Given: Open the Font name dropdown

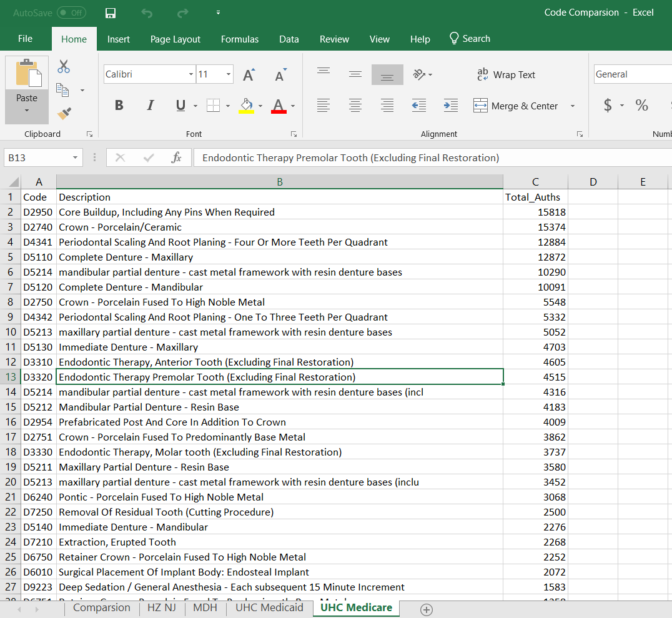Looking at the screenshot, I should (x=190, y=74).
